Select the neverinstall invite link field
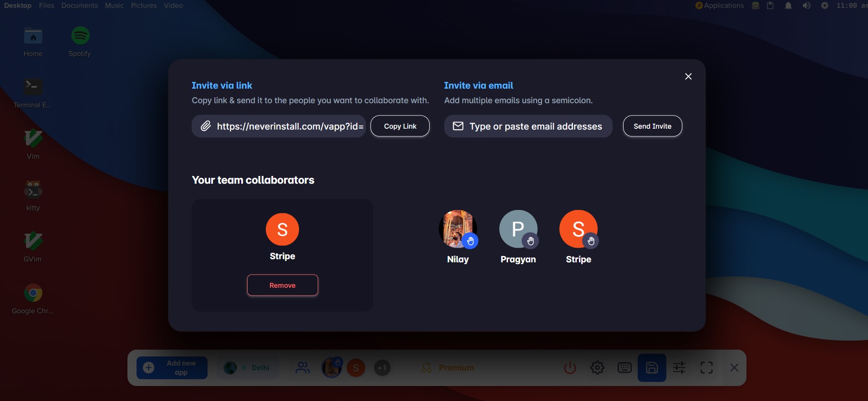 [279, 126]
